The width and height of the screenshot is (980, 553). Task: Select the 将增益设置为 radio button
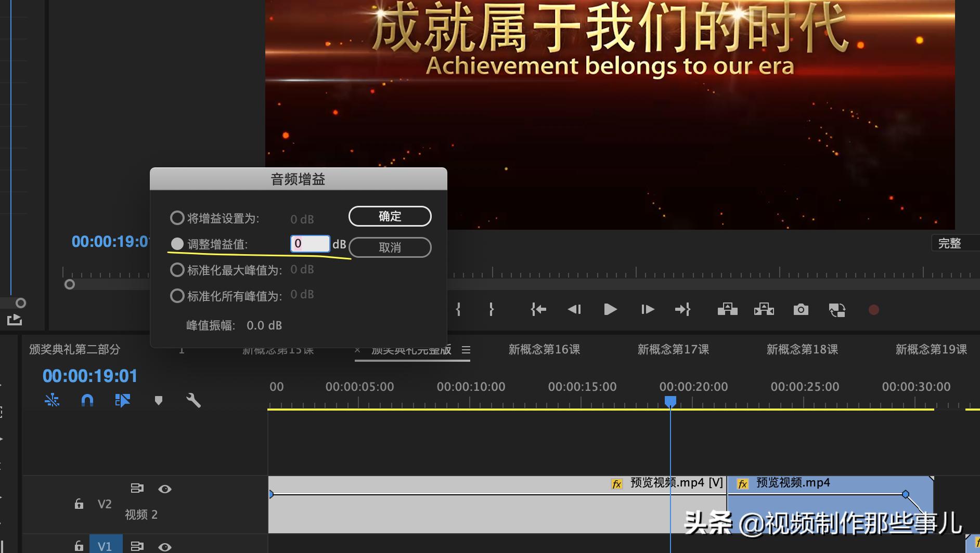coord(177,217)
